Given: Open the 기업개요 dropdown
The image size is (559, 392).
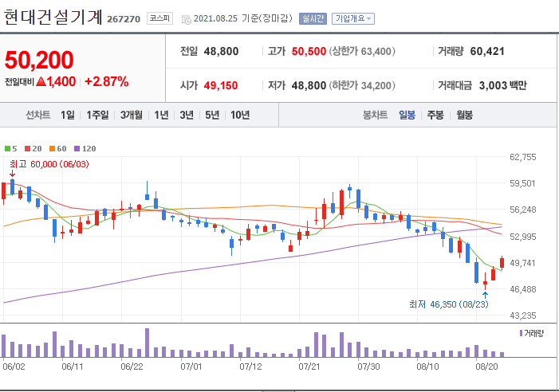Looking at the screenshot, I should pyautogui.click(x=353, y=18).
